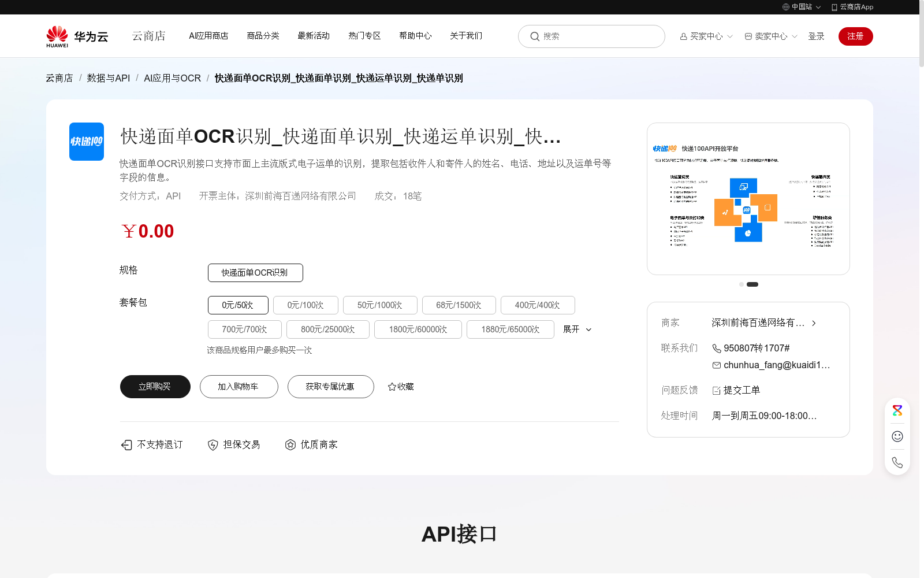This screenshot has width=924, height=578.
Task: Select the 1800元/60000次 package option
Action: tap(418, 329)
